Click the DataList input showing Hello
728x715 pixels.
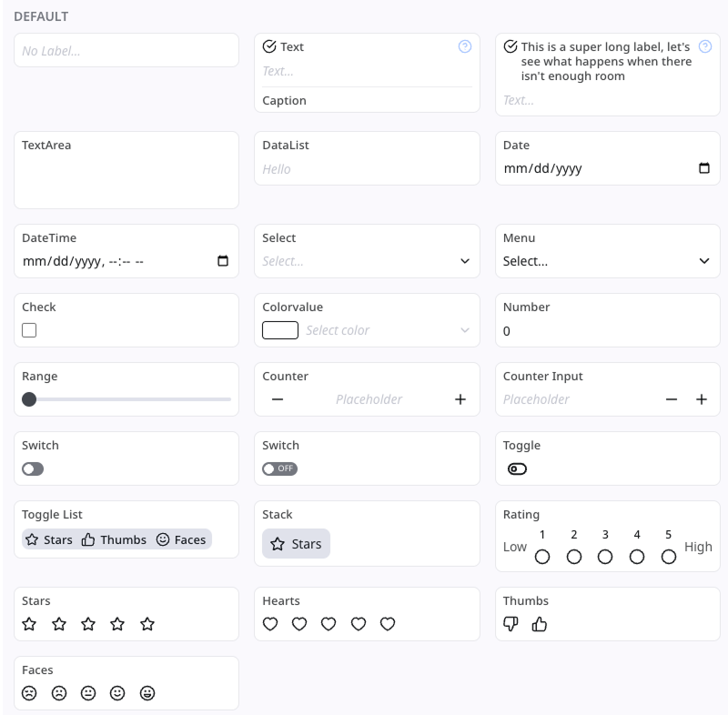[x=367, y=169]
